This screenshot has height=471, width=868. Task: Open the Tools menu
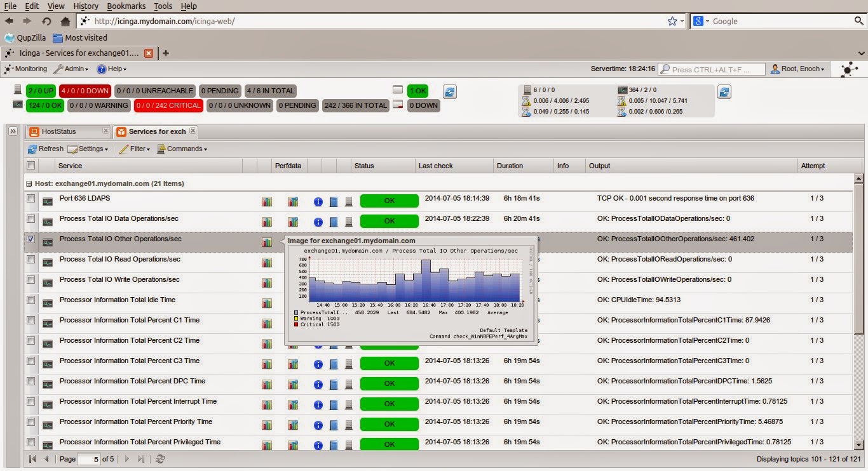[163, 6]
